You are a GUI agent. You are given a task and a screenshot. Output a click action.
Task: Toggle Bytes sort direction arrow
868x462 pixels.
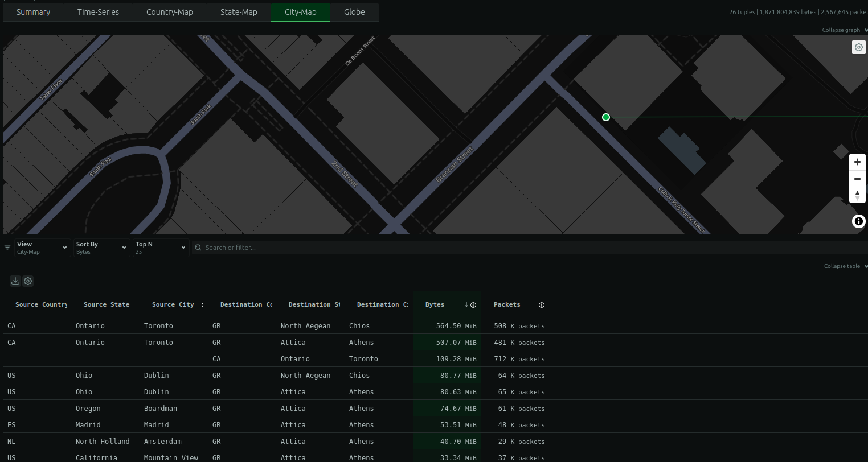coord(466,305)
